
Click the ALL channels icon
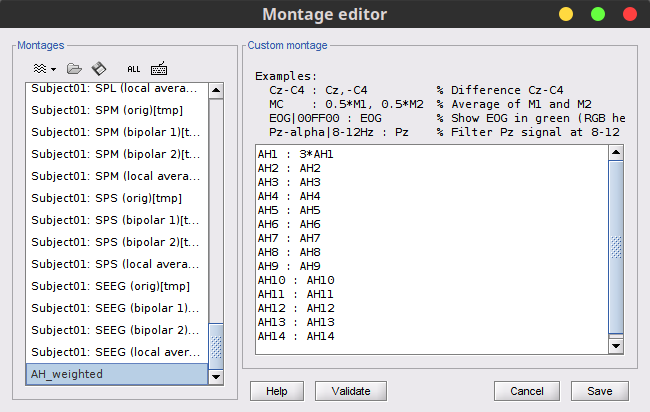[133, 69]
